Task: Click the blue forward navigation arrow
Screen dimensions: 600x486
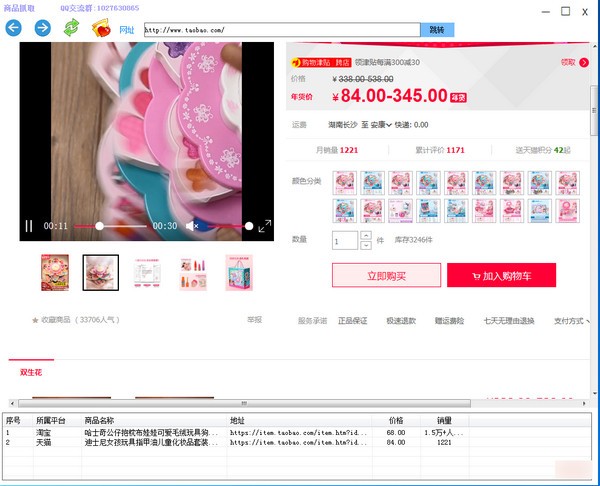Action: coord(42,28)
